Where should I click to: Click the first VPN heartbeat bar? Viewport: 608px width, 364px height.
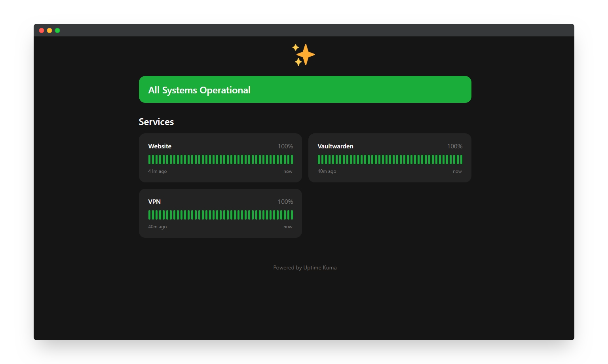pyautogui.click(x=150, y=215)
